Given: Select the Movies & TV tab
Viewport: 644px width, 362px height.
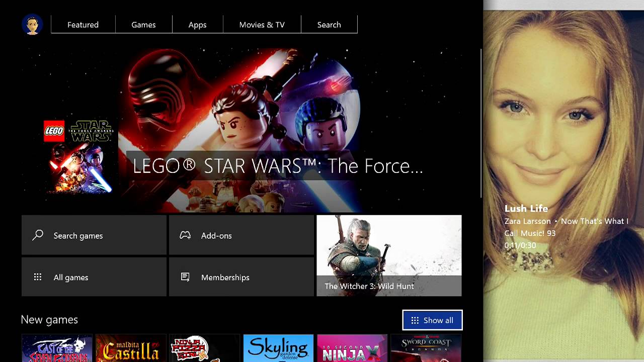Looking at the screenshot, I should click(262, 25).
